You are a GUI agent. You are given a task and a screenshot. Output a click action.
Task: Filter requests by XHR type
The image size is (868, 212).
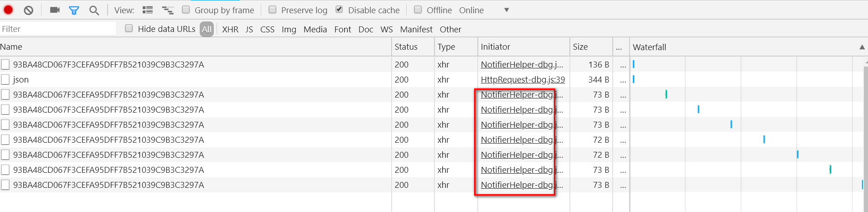click(x=230, y=29)
